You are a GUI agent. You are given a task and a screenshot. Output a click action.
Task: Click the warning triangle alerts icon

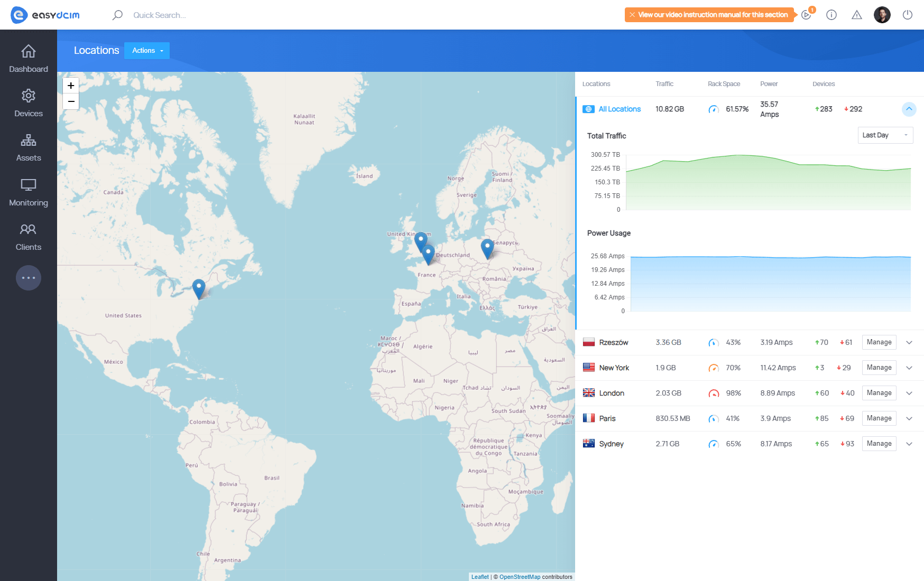[856, 15]
